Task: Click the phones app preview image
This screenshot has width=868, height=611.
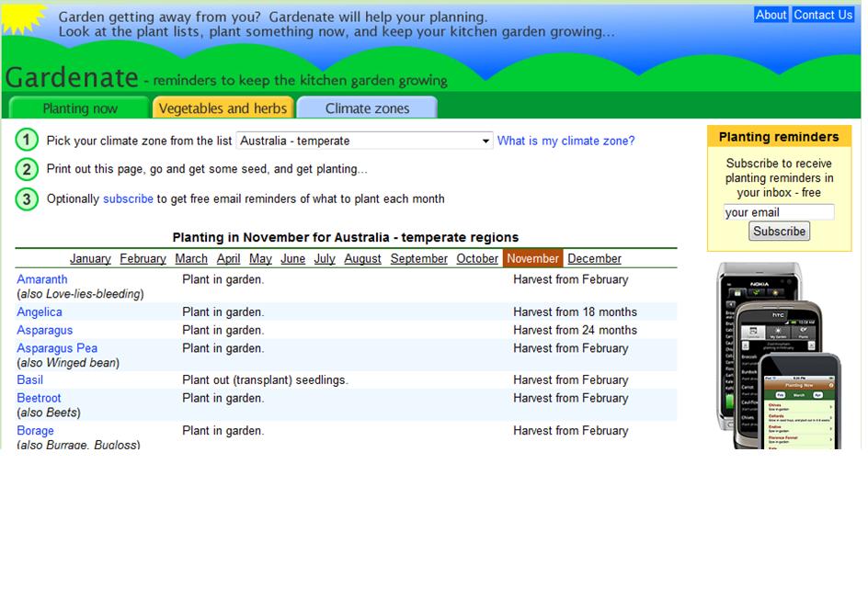Action: pyautogui.click(x=778, y=356)
